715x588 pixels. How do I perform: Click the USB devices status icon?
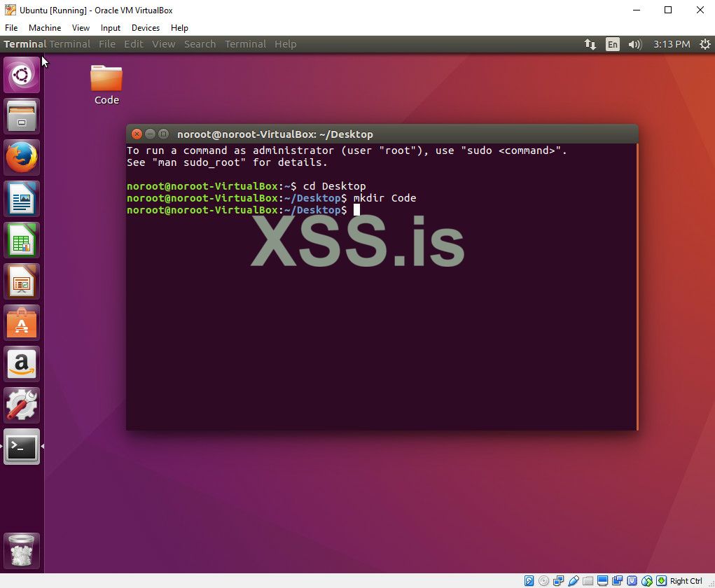pyautogui.click(x=573, y=581)
